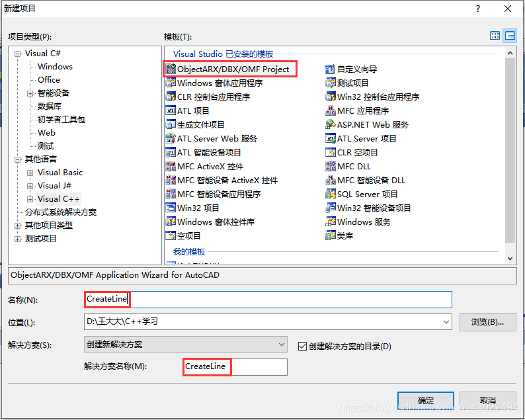Collapse the 其他语言 tree node
The width and height of the screenshot is (525, 420).
pyautogui.click(x=17, y=159)
